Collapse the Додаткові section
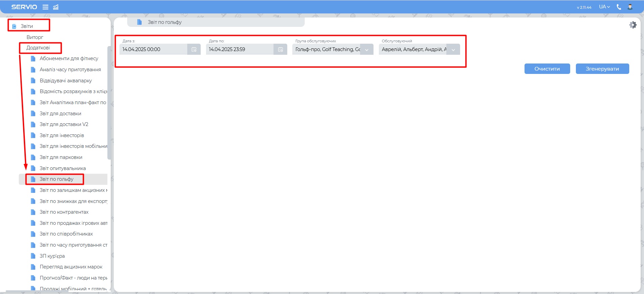The width and height of the screenshot is (644, 294). (38, 48)
